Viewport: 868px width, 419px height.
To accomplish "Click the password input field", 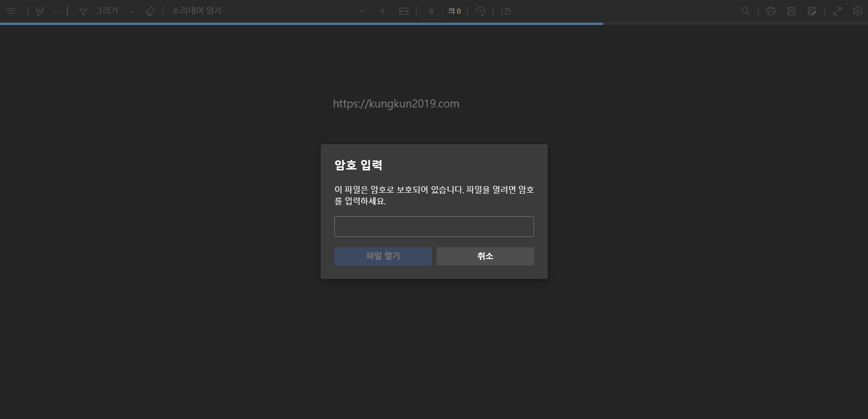I will [x=433, y=226].
